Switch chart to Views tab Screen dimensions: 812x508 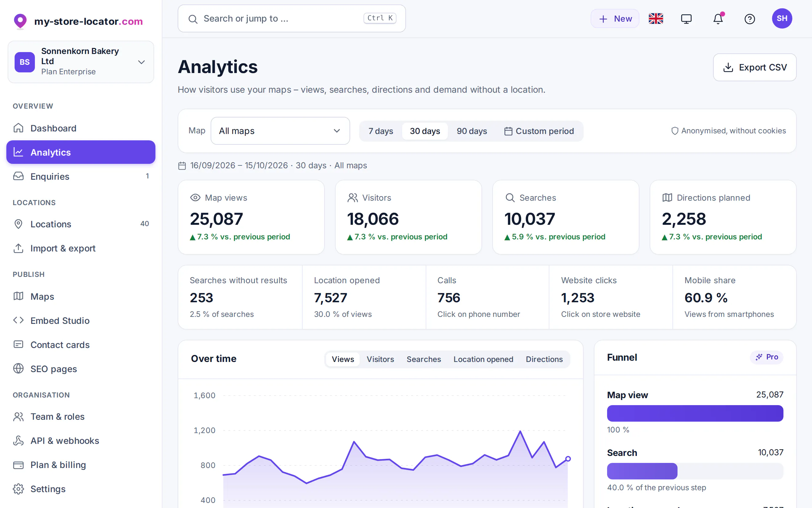coord(343,359)
